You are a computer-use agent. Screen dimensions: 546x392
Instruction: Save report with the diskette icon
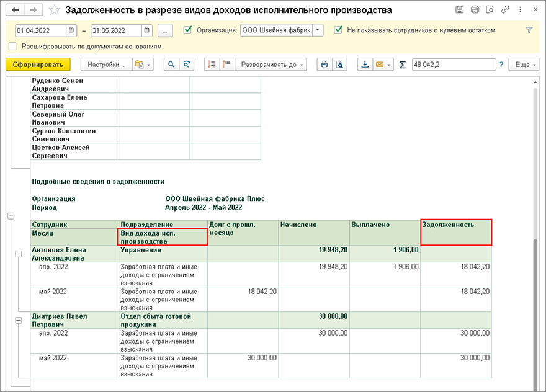[x=460, y=10]
